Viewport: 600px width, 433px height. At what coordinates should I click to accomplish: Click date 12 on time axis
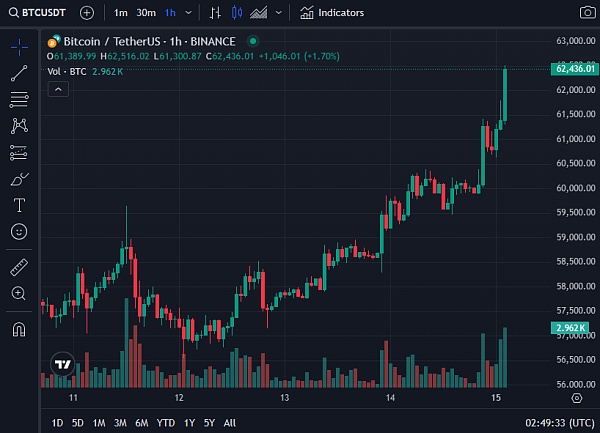(179, 398)
